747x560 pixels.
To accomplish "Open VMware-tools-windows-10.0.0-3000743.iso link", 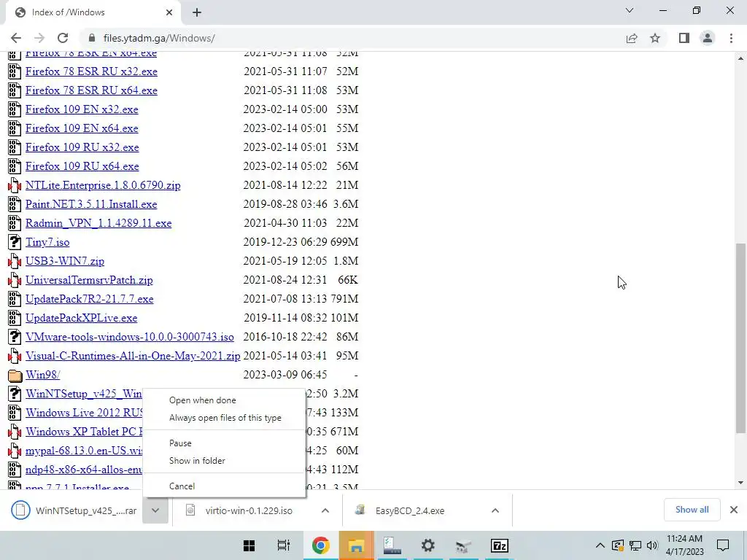I will [x=130, y=337].
